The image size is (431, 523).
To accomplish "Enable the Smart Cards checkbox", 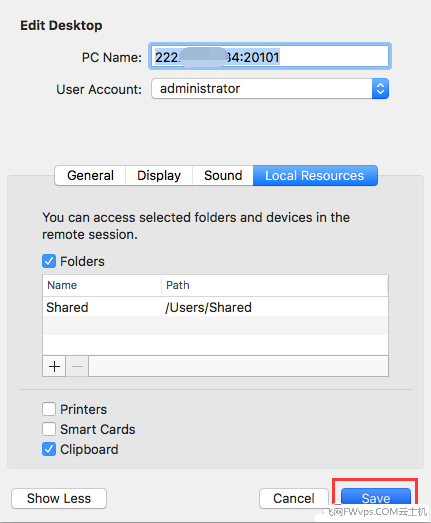I will [49, 429].
